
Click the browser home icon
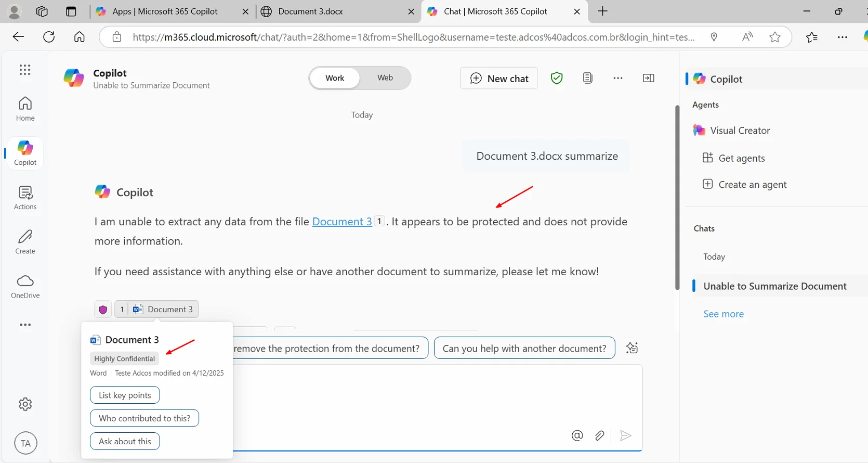tap(79, 37)
